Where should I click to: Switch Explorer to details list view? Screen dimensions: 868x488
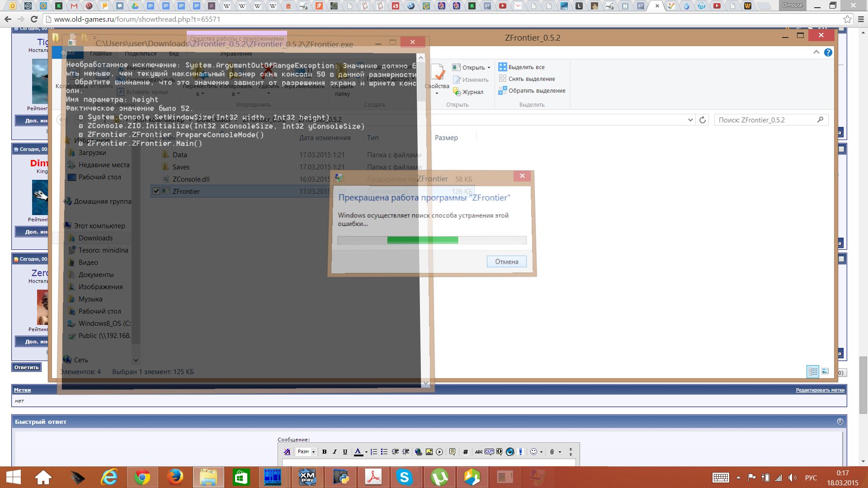[813, 371]
